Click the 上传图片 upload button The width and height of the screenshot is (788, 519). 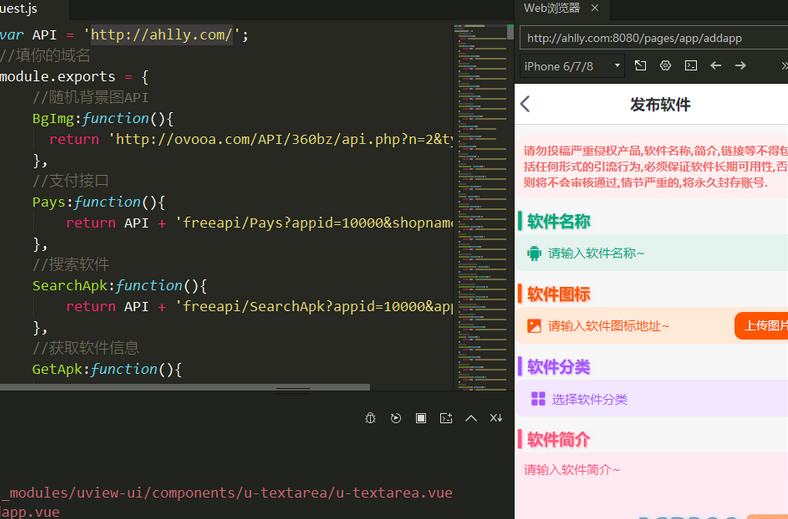tap(762, 326)
